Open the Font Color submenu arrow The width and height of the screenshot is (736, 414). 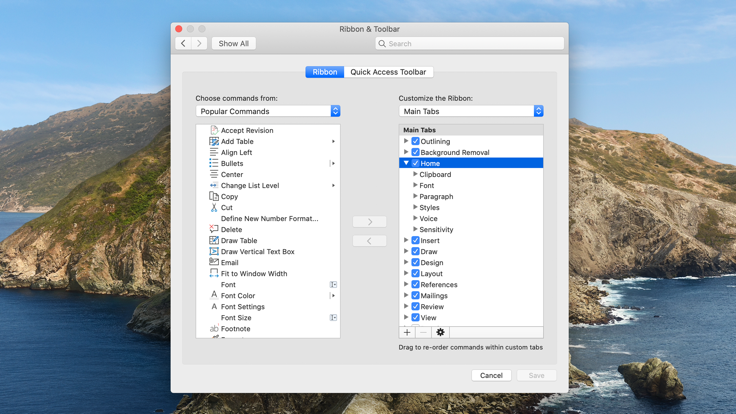tap(333, 295)
